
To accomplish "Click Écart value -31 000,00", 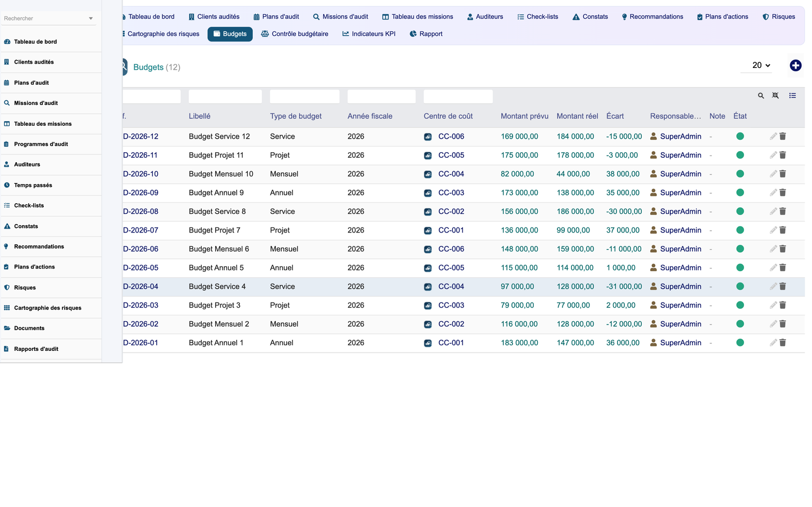I will [x=624, y=286].
